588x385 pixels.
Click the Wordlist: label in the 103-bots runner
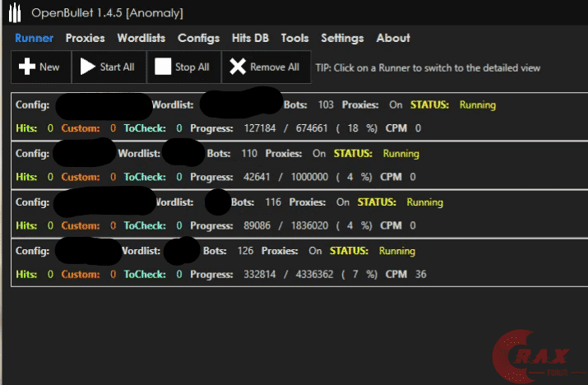173,104
